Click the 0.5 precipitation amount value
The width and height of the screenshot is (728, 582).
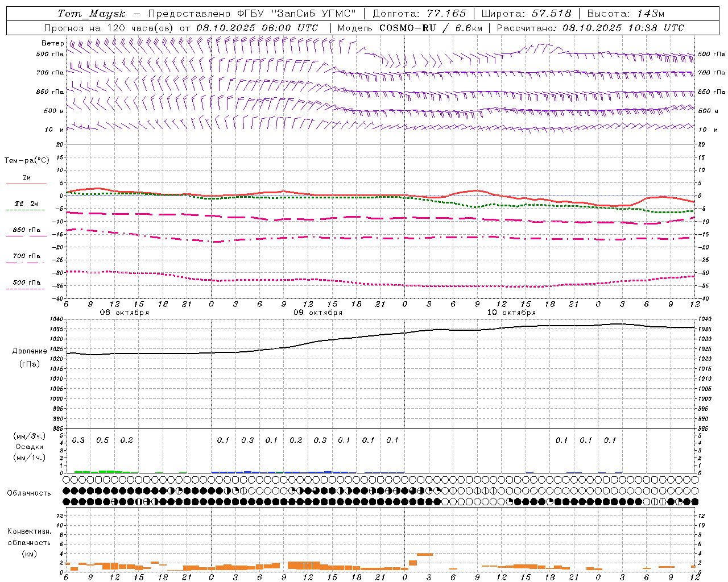(102, 440)
